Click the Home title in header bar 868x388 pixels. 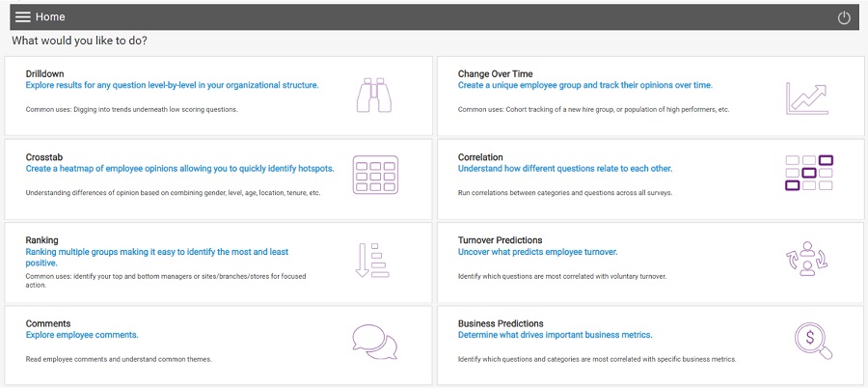tap(50, 17)
